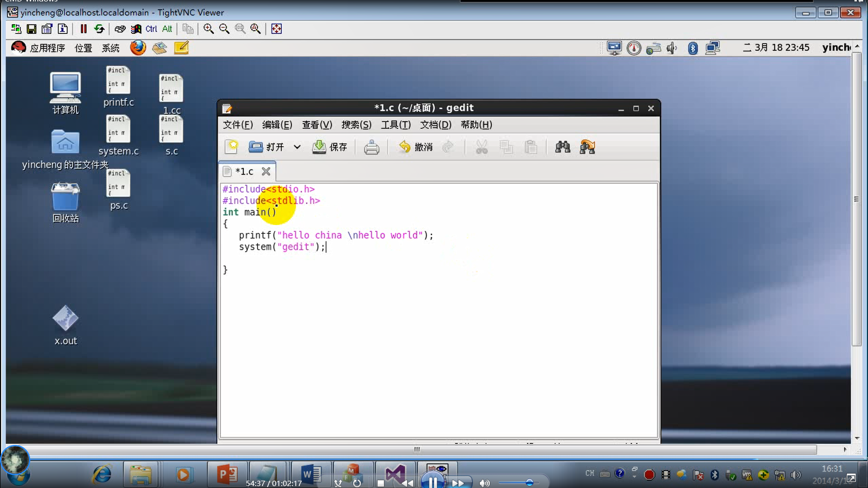Screen dimensions: 868x488
Task: Click the TightVNC horizontal scrollbar
Action: pyautogui.click(x=417, y=450)
